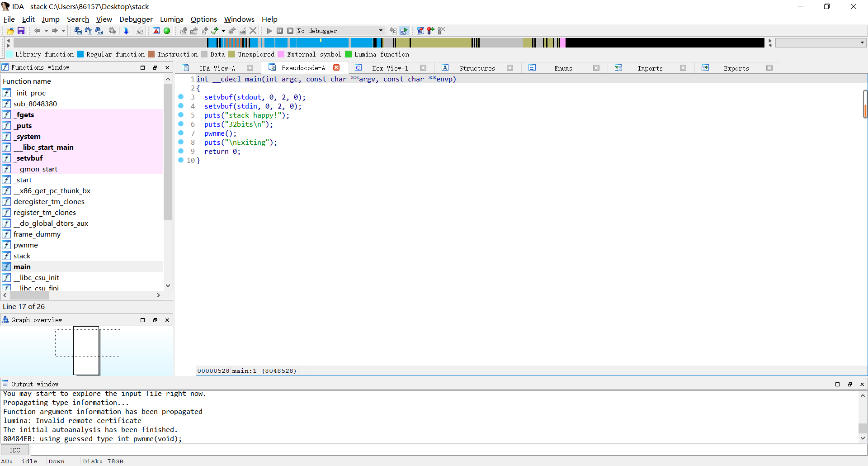The height and width of the screenshot is (466, 868).
Task: Undefine the item using X toolbar icon
Action: [253, 31]
